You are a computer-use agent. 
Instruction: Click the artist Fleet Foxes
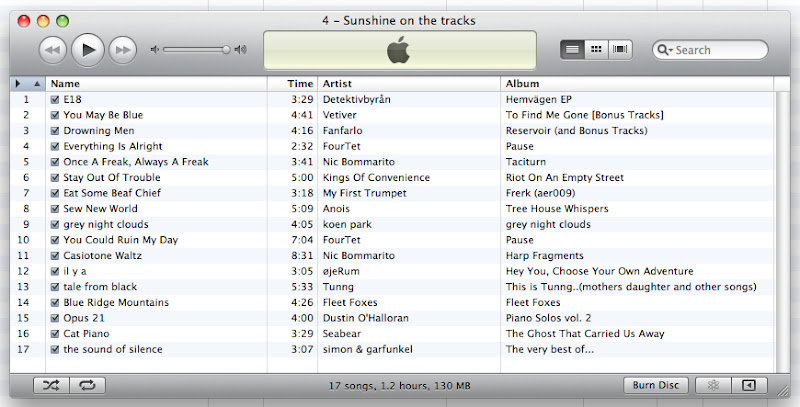(x=350, y=302)
